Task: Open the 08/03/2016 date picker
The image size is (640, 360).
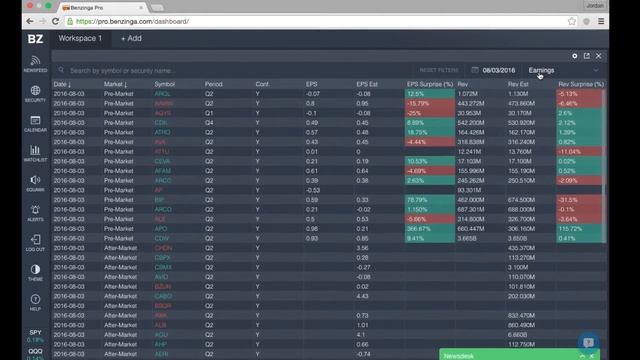Action: (499, 70)
